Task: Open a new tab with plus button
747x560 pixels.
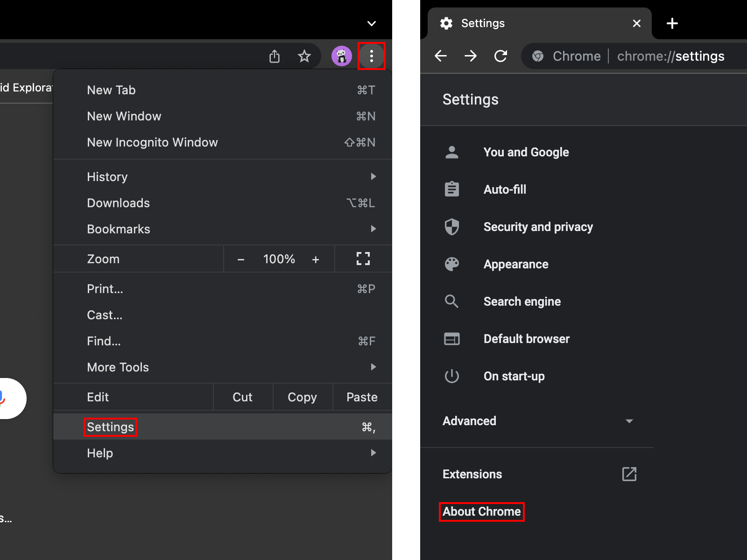Action: pos(672,23)
